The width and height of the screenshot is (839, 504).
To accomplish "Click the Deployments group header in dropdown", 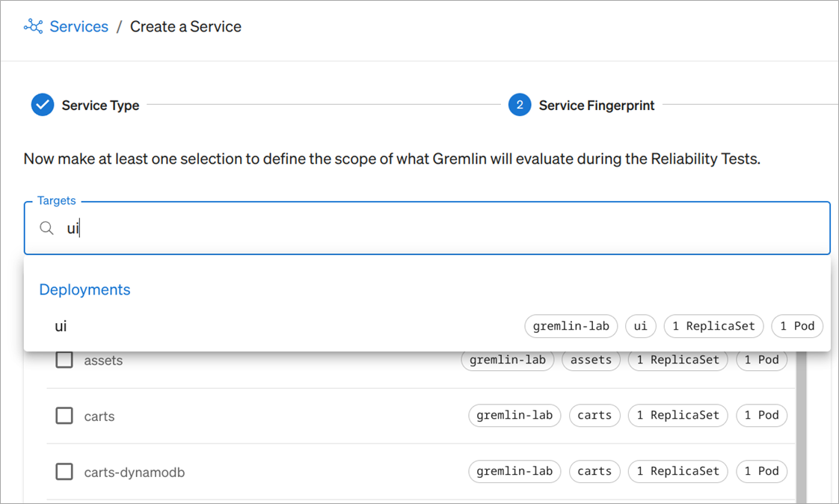I will tap(84, 289).
